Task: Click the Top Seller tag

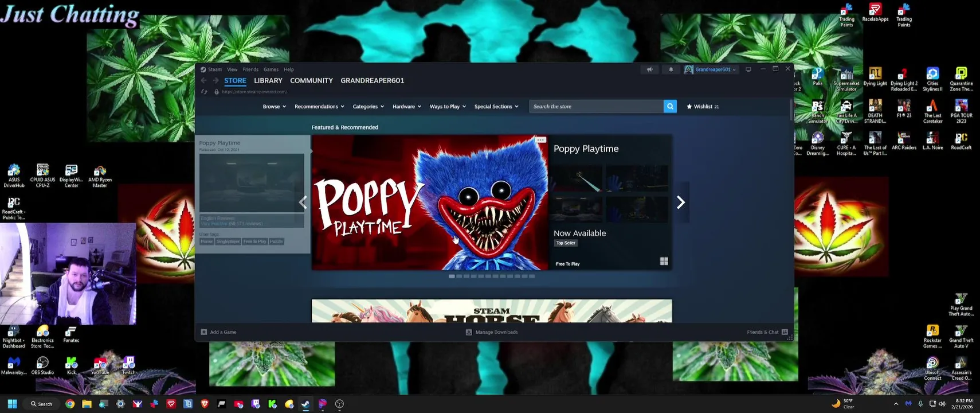Action: [x=566, y=243]
